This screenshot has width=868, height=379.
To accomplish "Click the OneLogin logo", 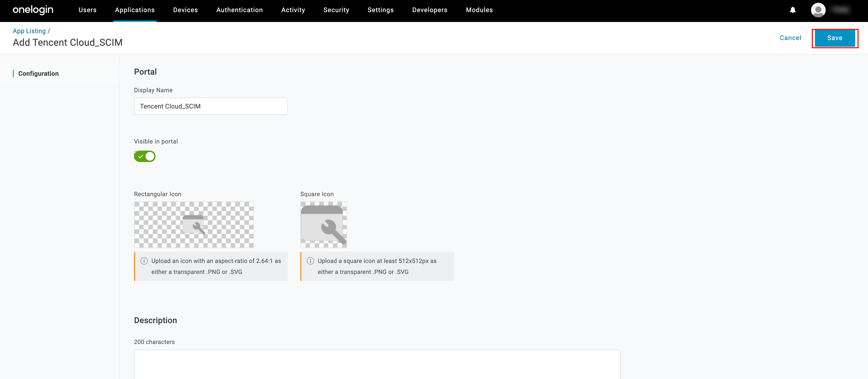I will pyautogui.click(x=33, y=10).
